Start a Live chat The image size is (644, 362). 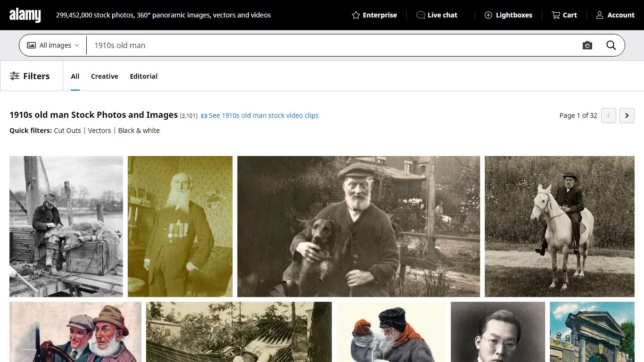437,15
